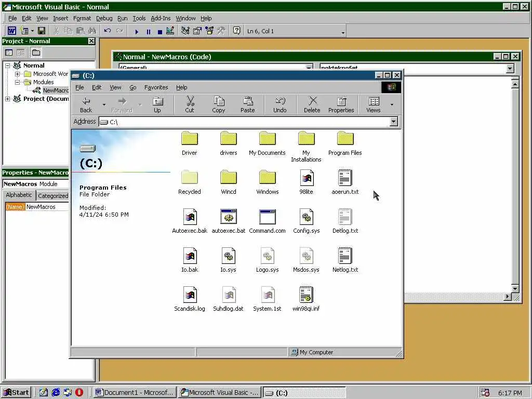
Task: Click the Insert UserForm icon in VB toolbar
Action: (x=24, y=31)
